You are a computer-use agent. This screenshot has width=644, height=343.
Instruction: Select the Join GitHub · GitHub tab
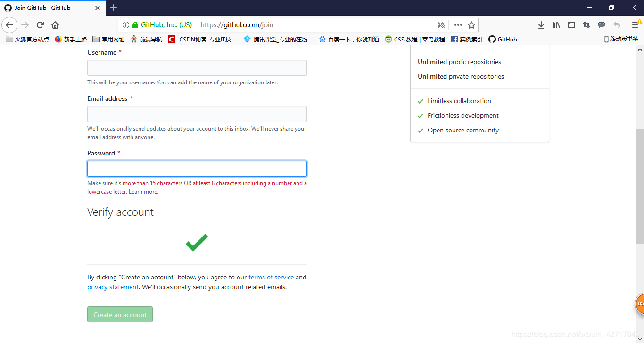(x=52, y=8)
